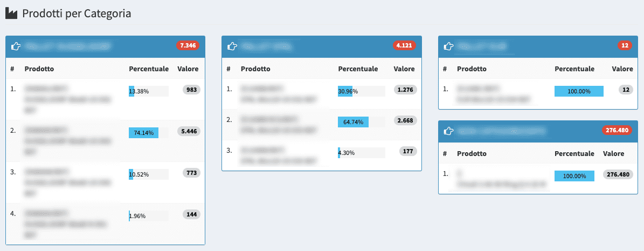The image size is (644, 251).
Task: Click the 4.30% progress bar
Action: click(x=361, y=153)
